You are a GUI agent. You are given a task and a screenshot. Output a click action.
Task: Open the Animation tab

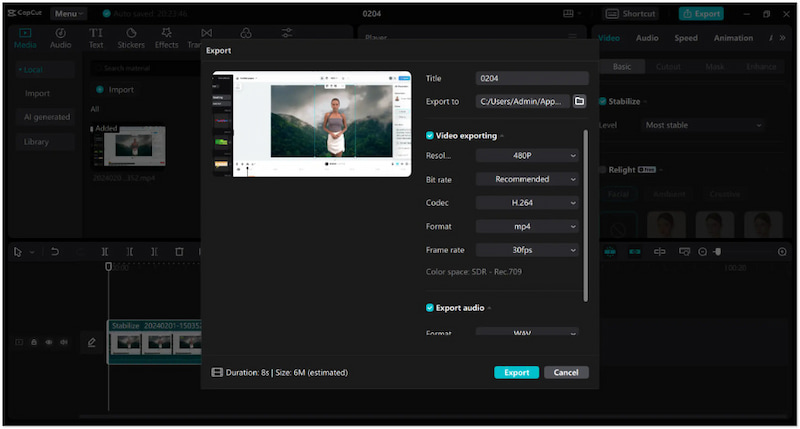pyautogui.click(x=733, y=38)
